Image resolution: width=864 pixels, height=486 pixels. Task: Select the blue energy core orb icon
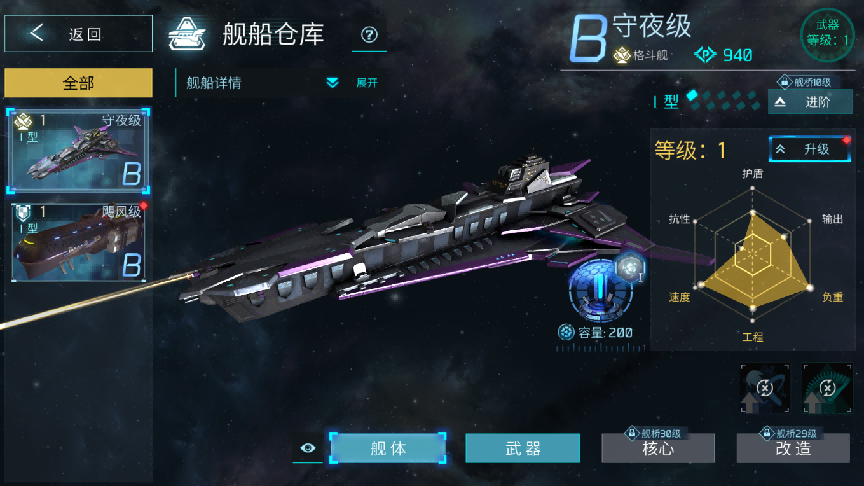(x=600, y=291)
